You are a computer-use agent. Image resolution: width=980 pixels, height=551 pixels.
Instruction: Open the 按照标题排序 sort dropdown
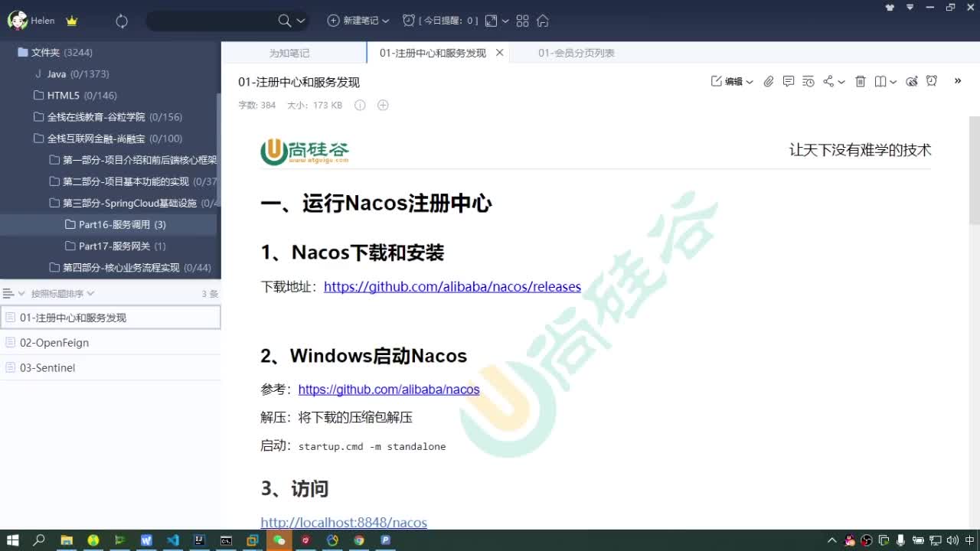click(x=63, y=293)
